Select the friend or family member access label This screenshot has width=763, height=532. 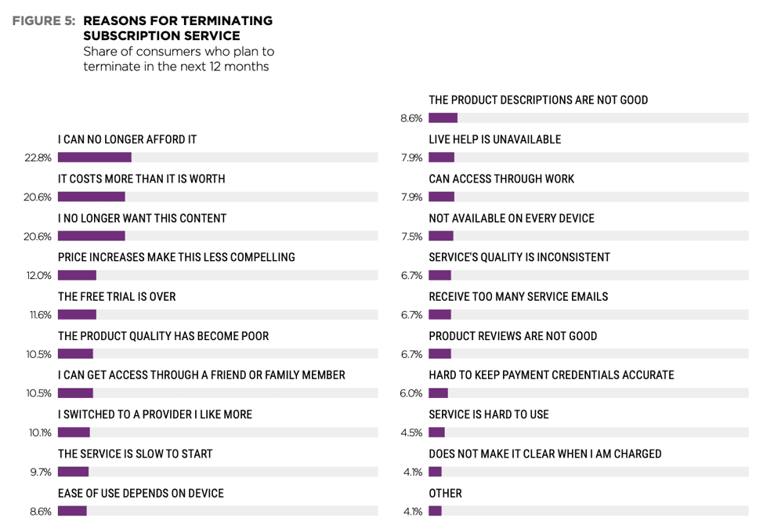click(201, 375)
